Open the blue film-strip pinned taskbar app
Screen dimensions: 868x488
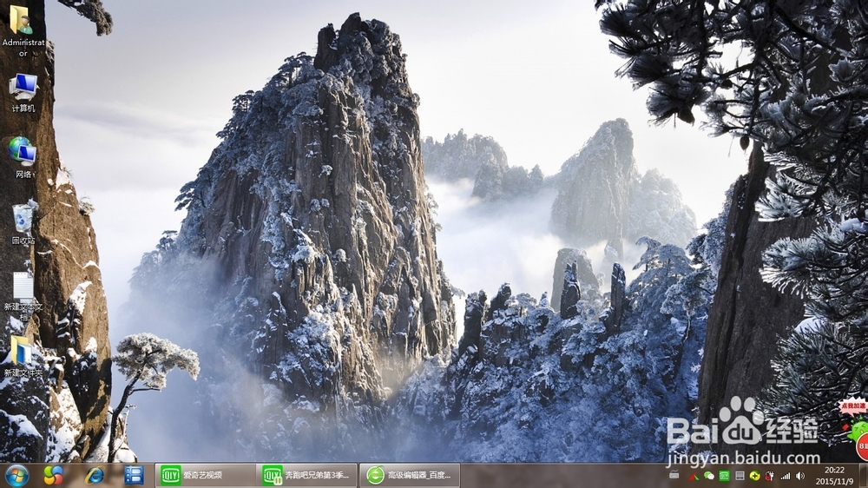coord(135,475)
